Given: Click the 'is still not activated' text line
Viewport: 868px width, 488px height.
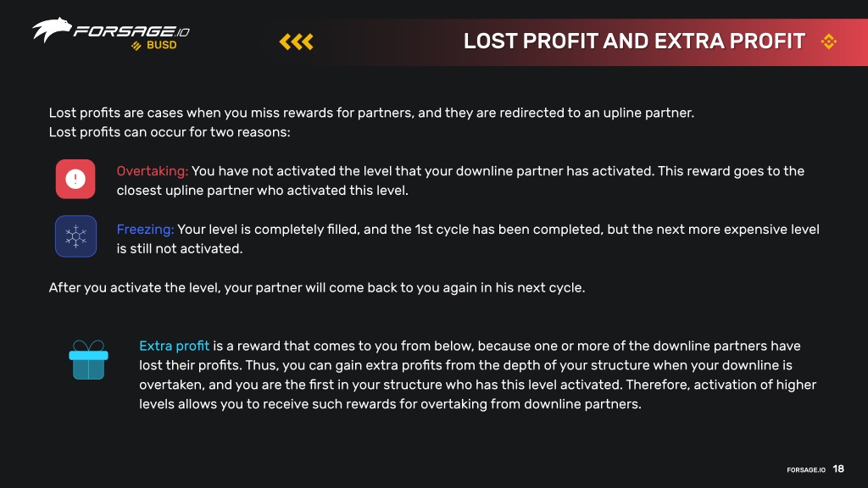Looking at the screenshot, I should pos(180,248).
